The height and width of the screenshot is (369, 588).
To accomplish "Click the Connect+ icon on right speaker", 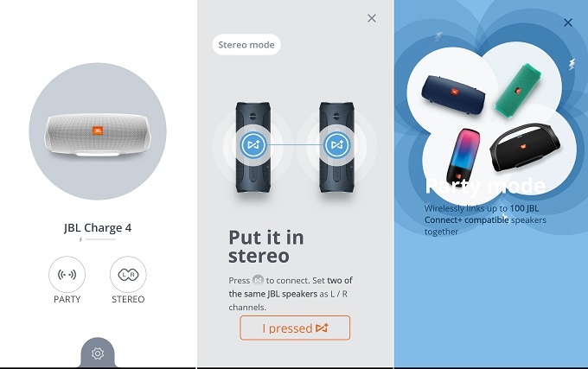I will coord(336,144).
